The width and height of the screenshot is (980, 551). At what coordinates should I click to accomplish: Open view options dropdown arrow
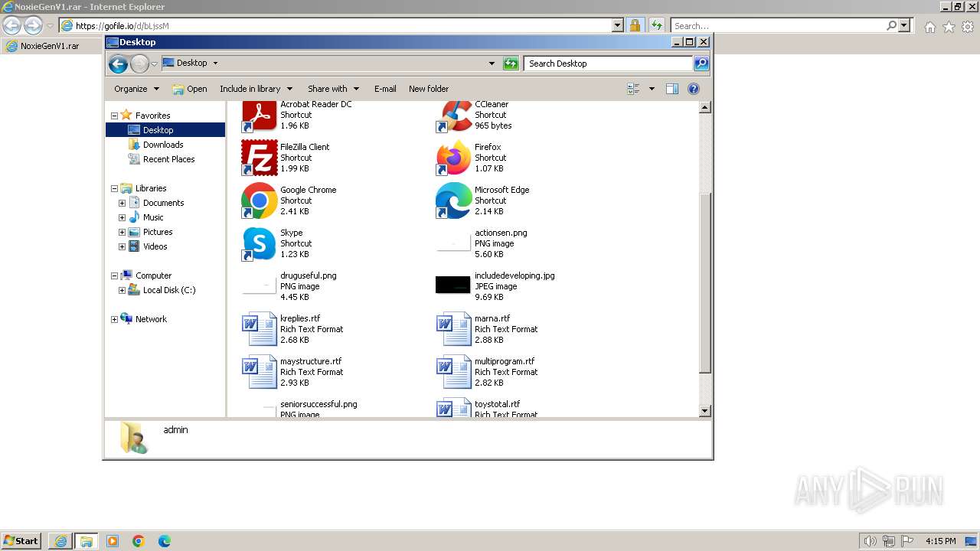(x=652, y=89)
